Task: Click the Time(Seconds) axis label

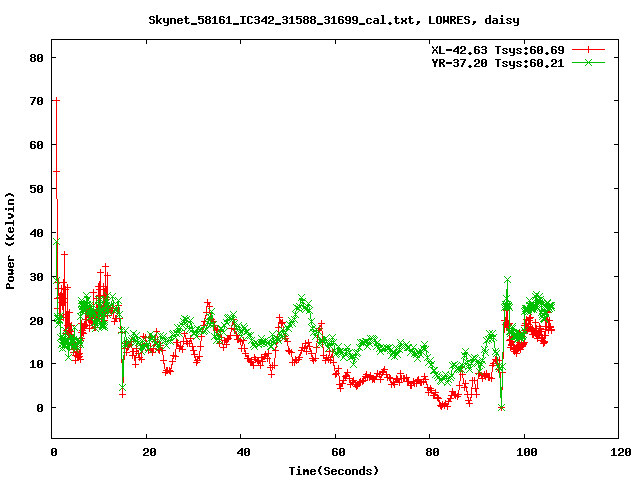Action: [x=334, y=471]
